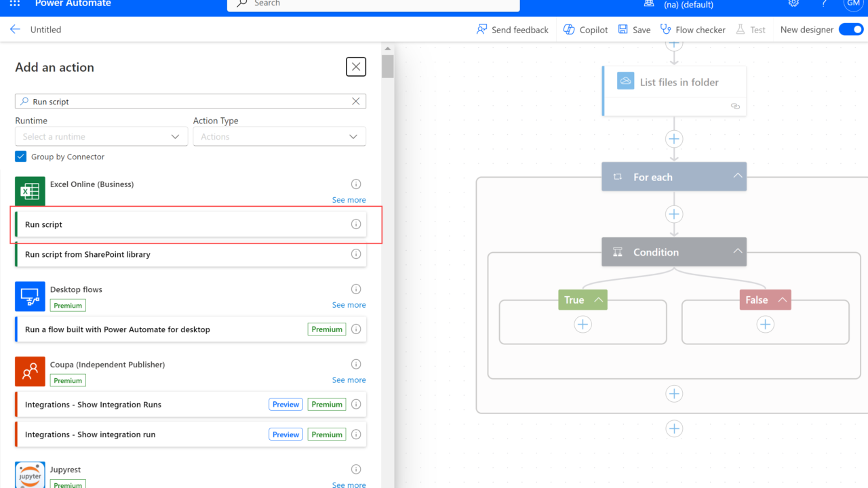
Task: Click the connection link icon on List files in folder
Action: click(x=735, y=106)
